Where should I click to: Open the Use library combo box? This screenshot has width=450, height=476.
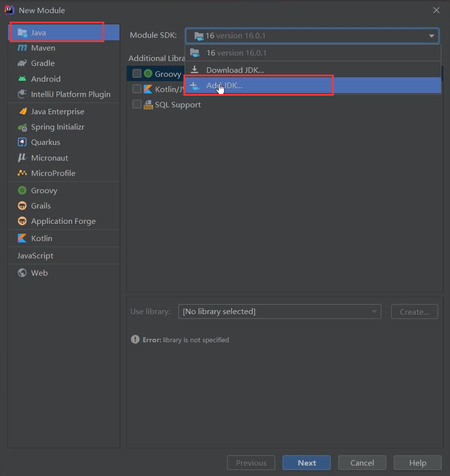pos(279,311)
